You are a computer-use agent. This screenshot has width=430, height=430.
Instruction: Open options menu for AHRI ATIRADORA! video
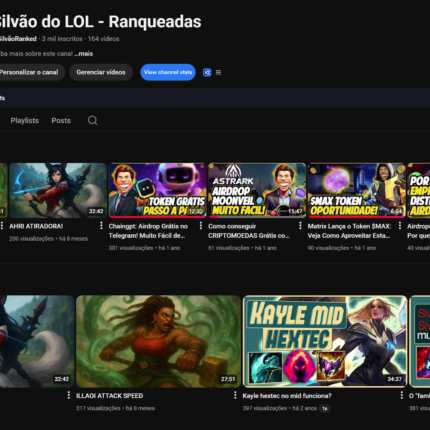101,226
